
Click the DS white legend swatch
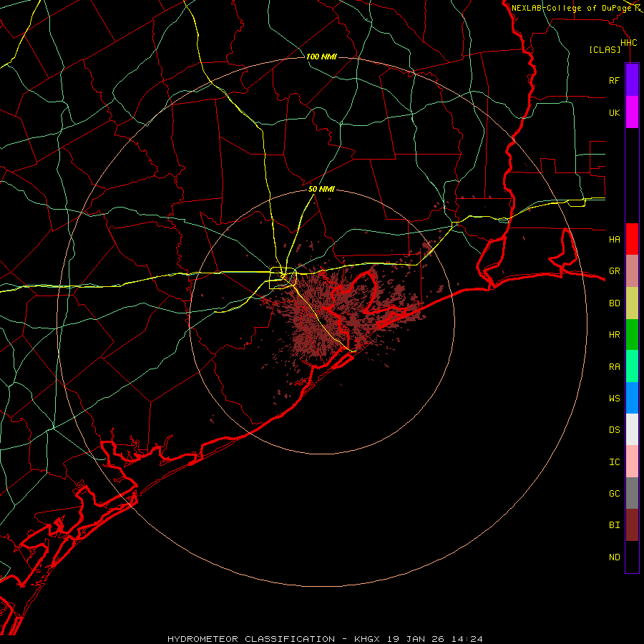[632, 429]
